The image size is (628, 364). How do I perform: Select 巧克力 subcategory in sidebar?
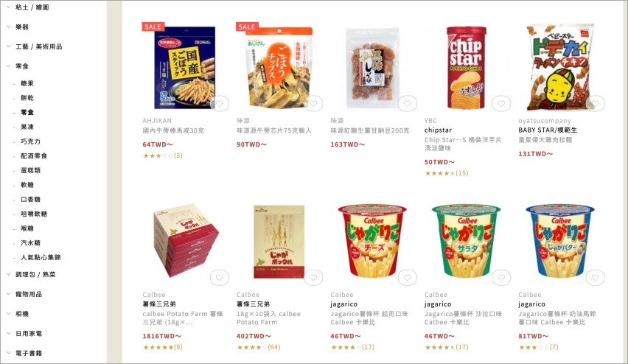tap(30, 141)
